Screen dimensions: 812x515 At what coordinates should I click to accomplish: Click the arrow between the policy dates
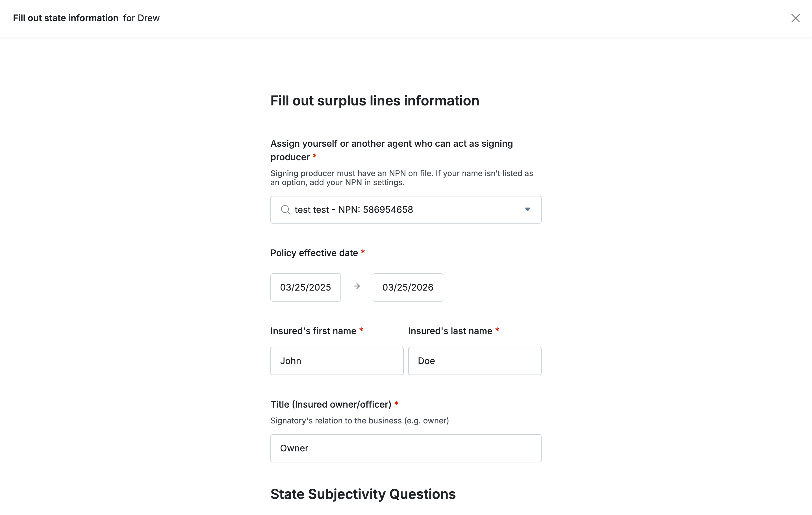pos(357,287)
